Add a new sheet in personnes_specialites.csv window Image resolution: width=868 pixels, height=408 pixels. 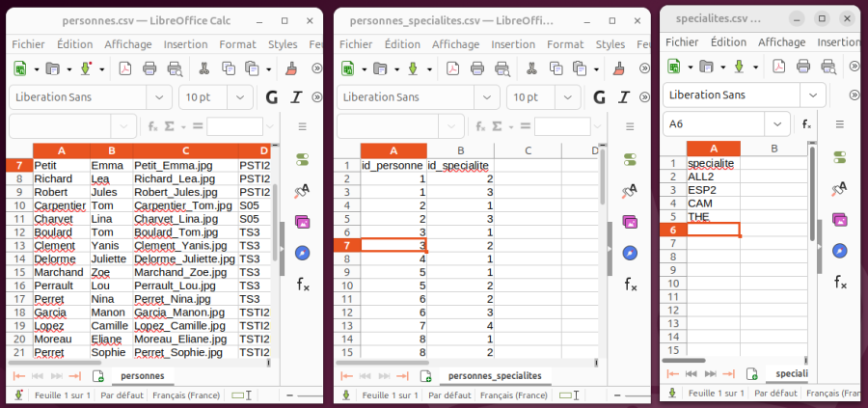click(x=425, y=376)
